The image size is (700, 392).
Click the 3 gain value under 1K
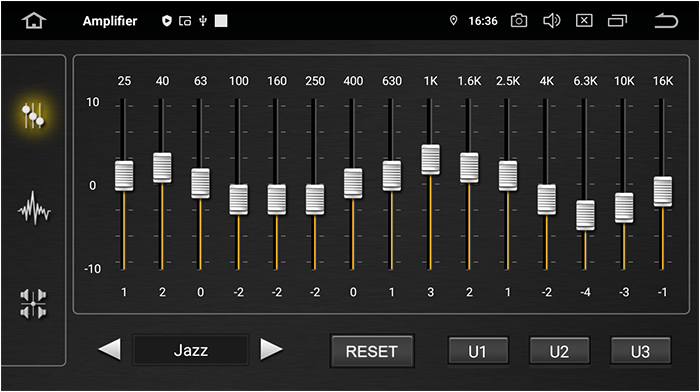(x=430, y=292)
